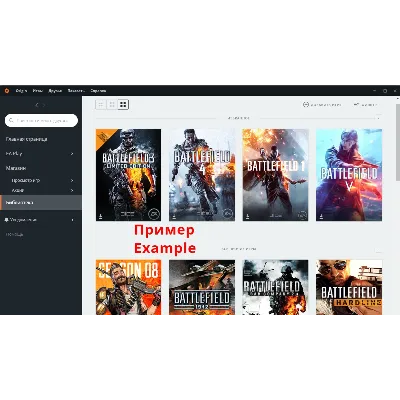Image resolution: width=400 pixels, height=400 pixels.
Task: Open the Season 08 Apex tile
Action: click(128, 287)
